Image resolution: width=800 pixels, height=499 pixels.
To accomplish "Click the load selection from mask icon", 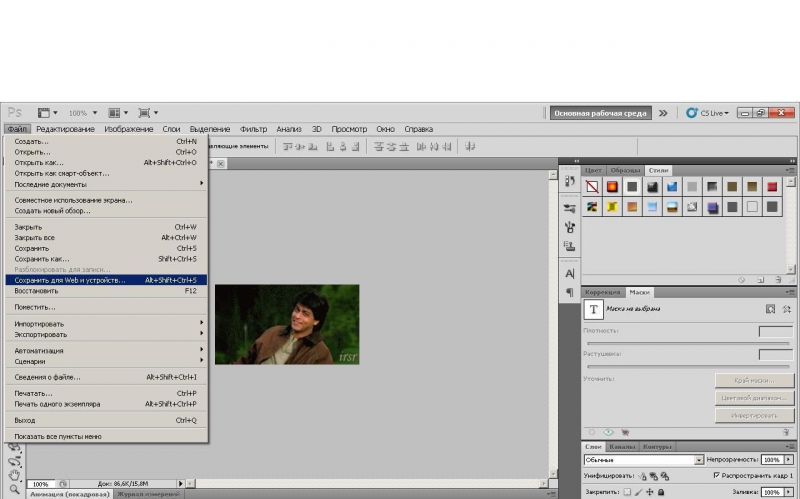I will point(592,432).
